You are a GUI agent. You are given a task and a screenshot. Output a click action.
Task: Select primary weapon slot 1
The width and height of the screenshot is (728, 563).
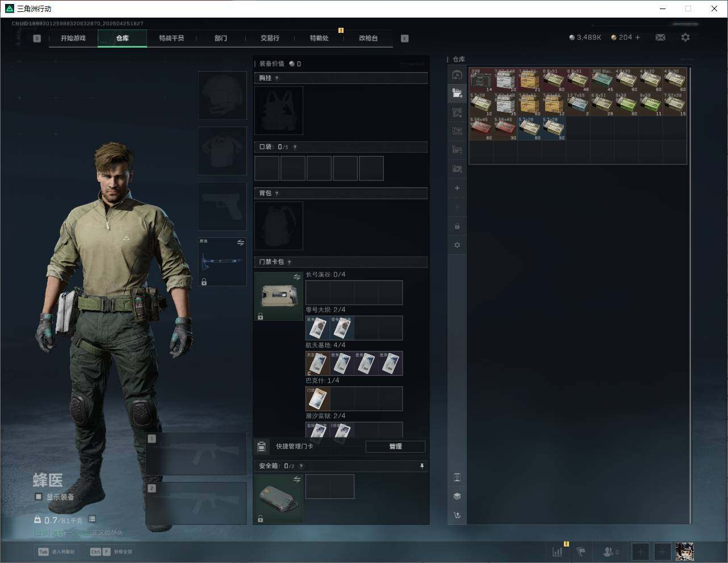[196, 454]
